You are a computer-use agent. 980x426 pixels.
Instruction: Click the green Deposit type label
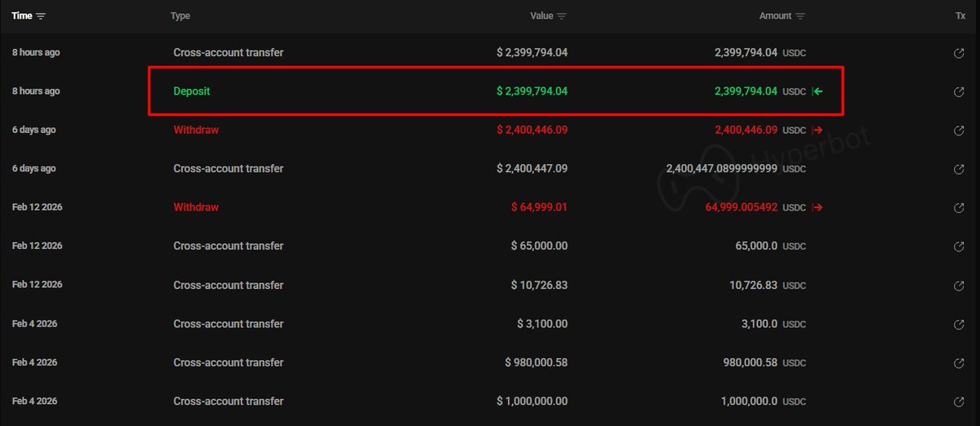pyautogui.click(x=192, y=91)
